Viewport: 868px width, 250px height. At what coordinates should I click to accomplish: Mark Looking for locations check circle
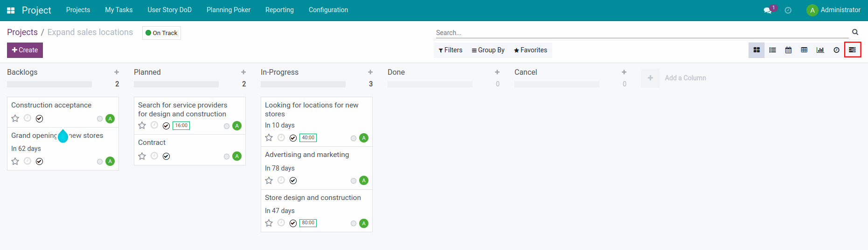coord(293,138)
